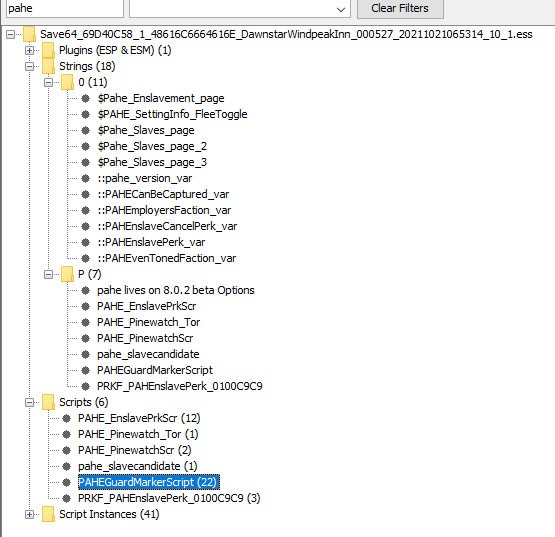Select the $PAHE_SettingInfo_FleeToggle string

[172, 114]
